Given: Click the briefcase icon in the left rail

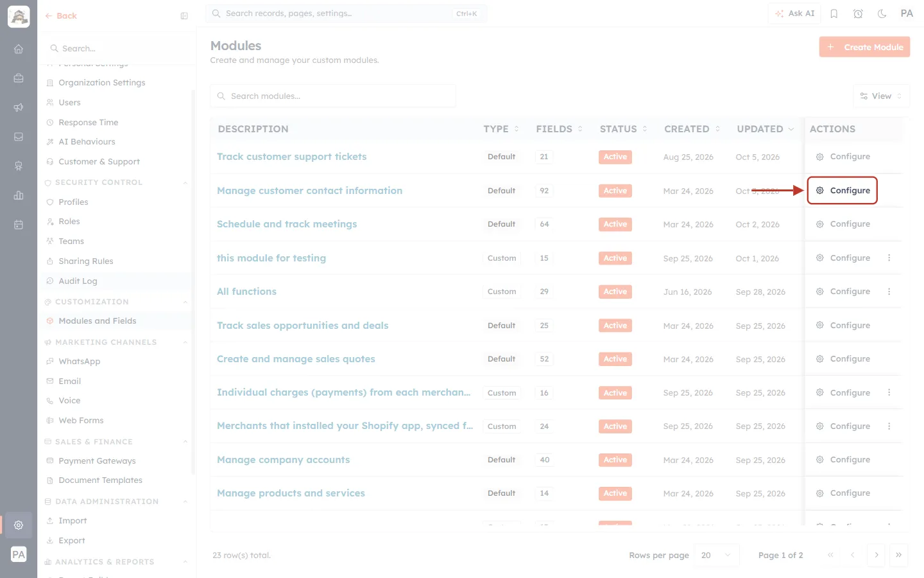Looking at the screenshot, I should point(19,78).
